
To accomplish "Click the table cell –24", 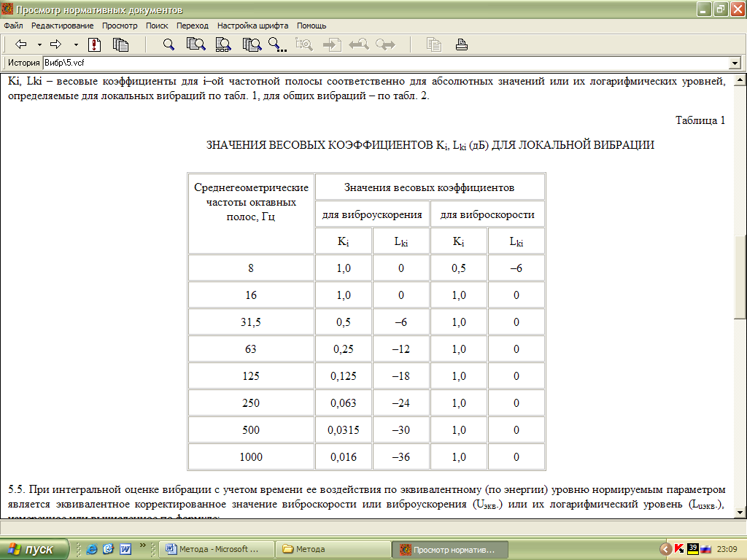I will tap(401, 403).
